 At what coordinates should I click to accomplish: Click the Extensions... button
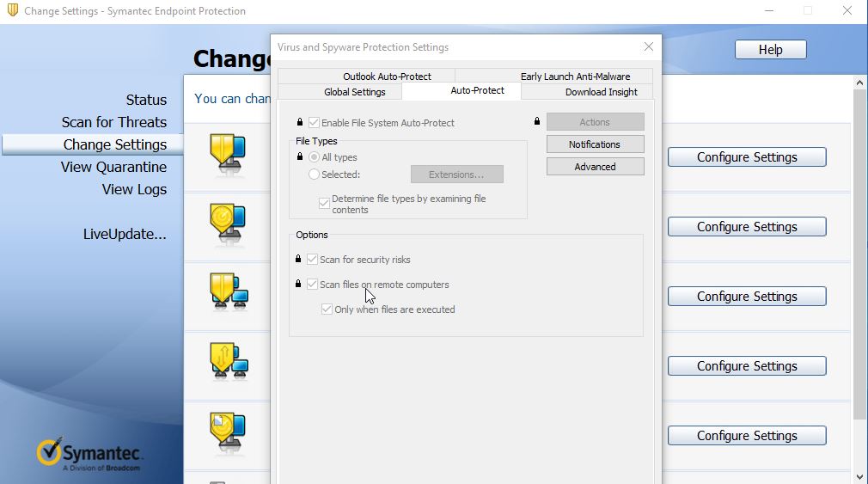point(456,175)
